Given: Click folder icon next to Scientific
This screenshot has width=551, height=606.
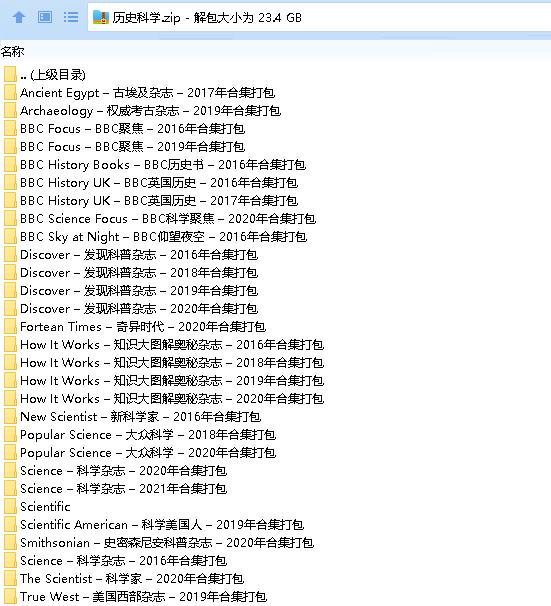Looking at the screenshot, I should (10, 507).
